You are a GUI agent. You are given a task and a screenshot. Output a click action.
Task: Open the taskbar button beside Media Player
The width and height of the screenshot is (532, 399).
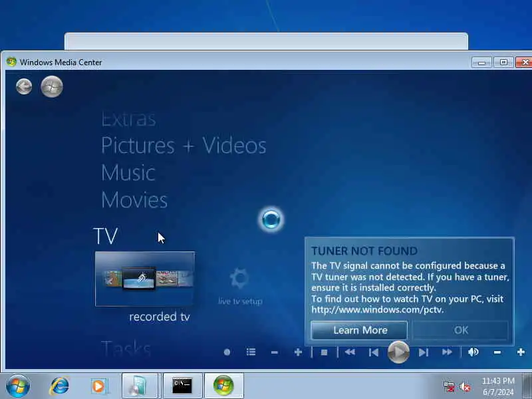point(141,386)
